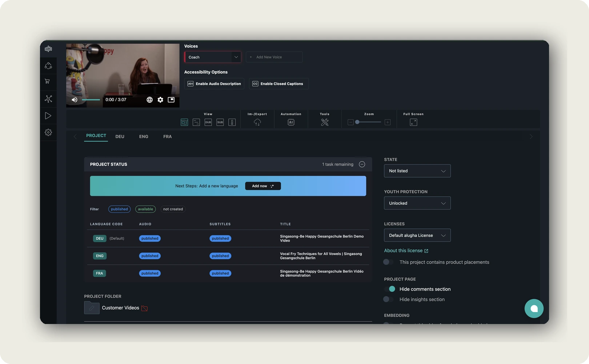Edit the Customer Videos project folder icon
This screenshot has height=364, width=589.
click(92, 308)
